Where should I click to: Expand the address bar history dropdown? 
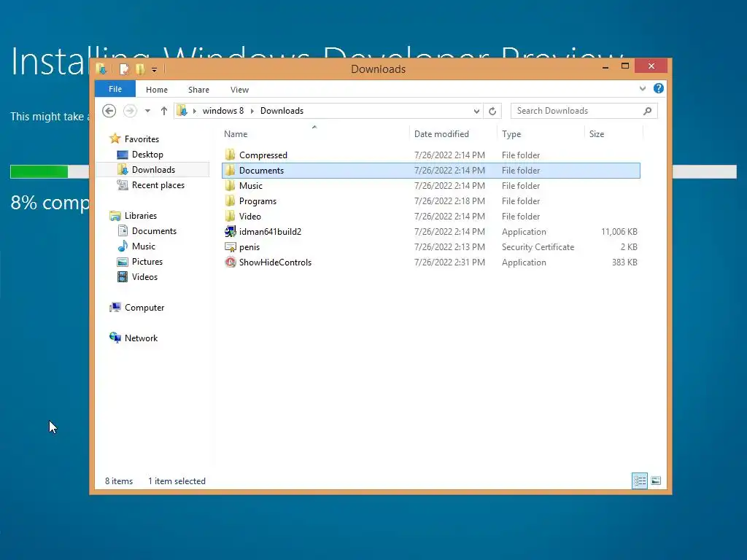click(x=476, y=111)
